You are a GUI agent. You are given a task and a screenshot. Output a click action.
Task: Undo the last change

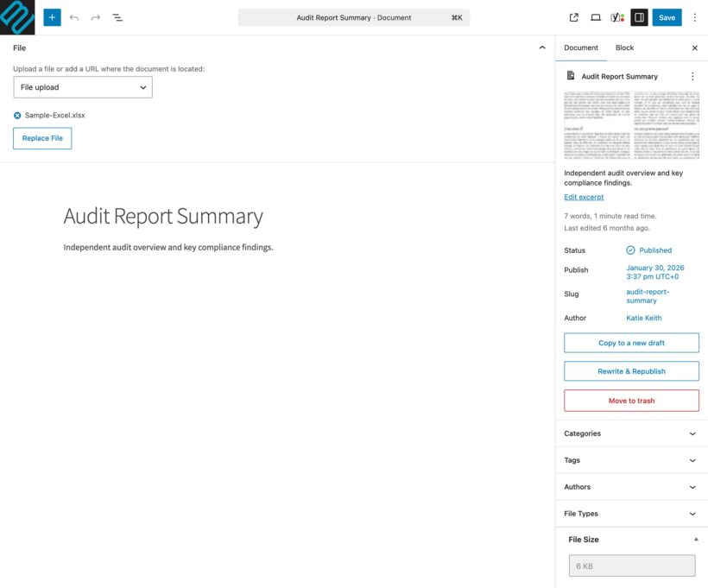pos(74,17)
